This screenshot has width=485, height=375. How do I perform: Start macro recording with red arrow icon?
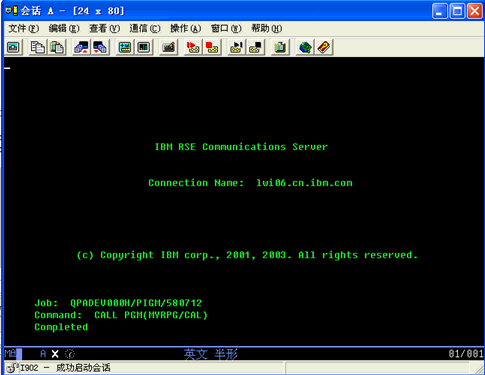point(193,47)
